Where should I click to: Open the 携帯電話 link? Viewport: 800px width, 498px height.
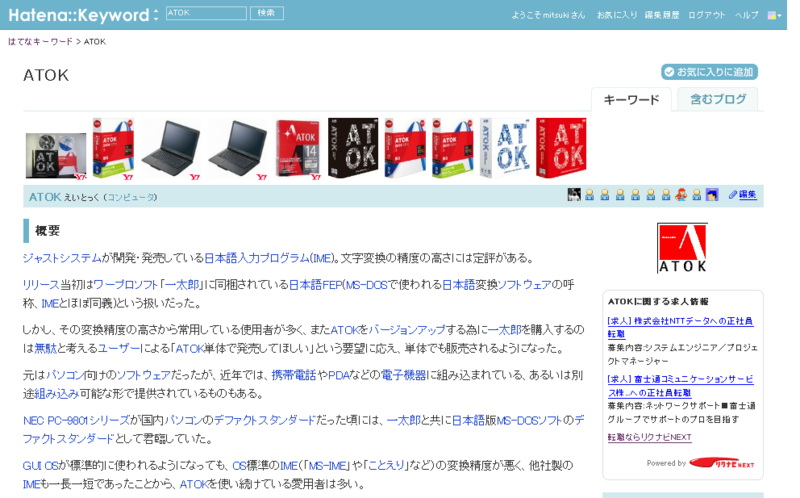tap(293, 375)
